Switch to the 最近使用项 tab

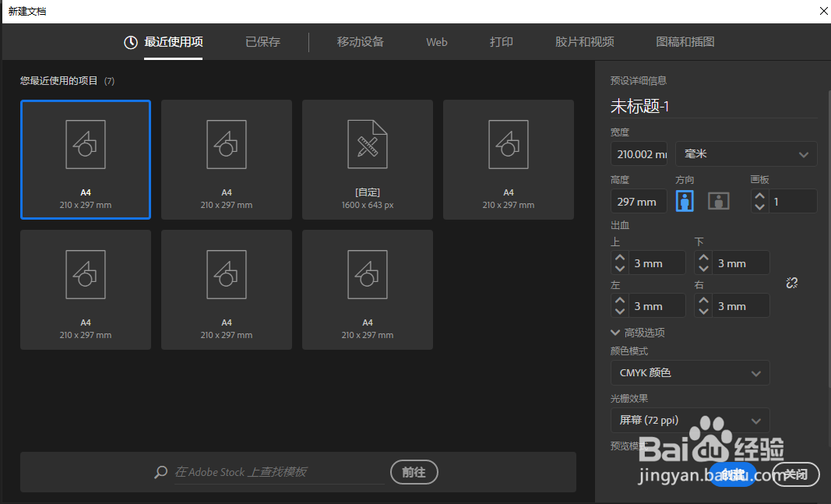click(174, 42)
